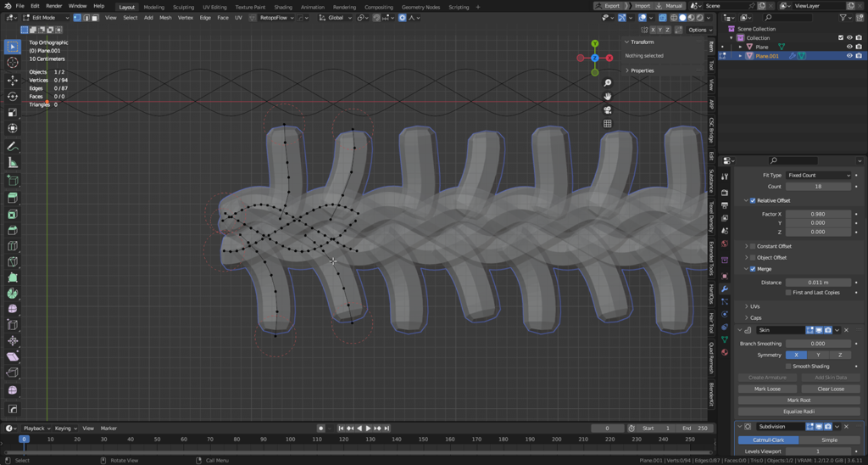Select the 3D Cursor tool
This screenshot has width=868, height=465.
(x=13, y=63)
